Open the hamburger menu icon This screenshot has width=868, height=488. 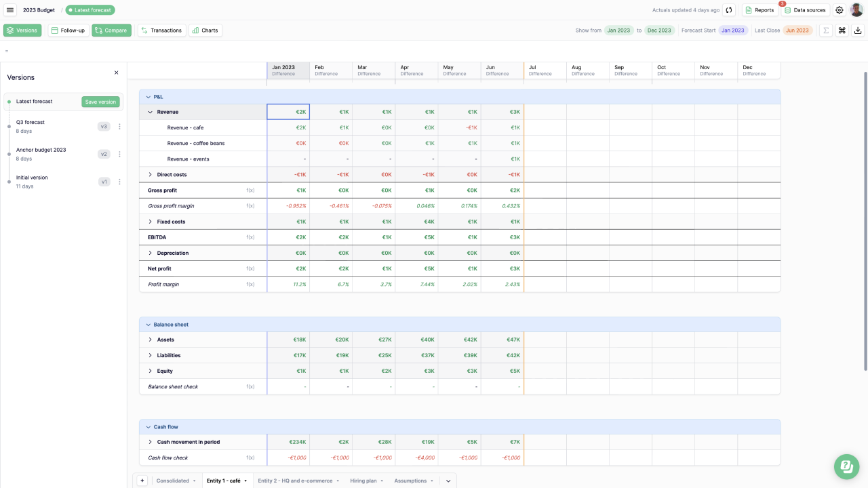(x=10, y=10)
